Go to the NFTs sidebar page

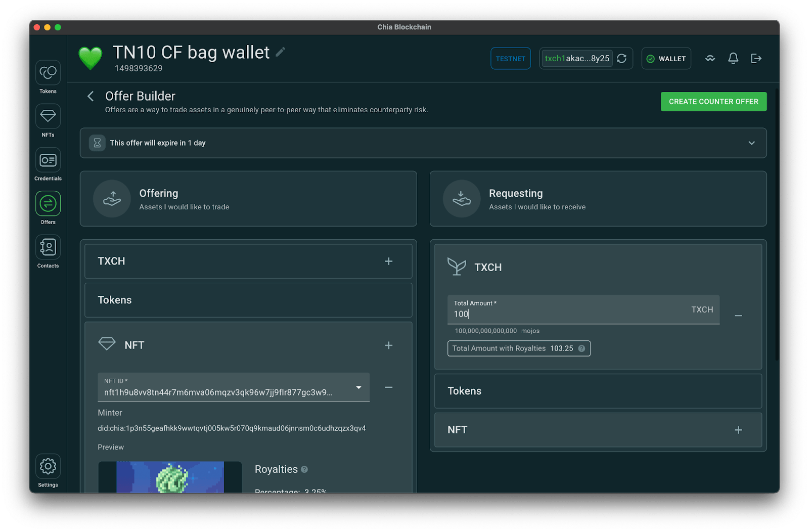click(48, 117)
